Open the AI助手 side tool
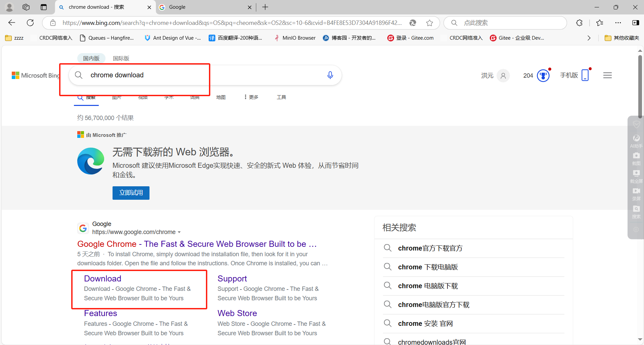The width and height of the screenshot is (644, 345). (636, 141)
